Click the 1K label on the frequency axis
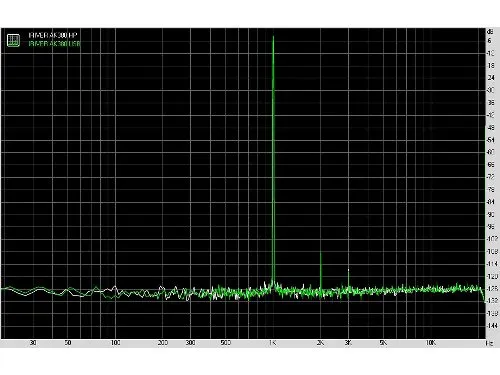Viewport: 500px width, 375px height. 273,343
